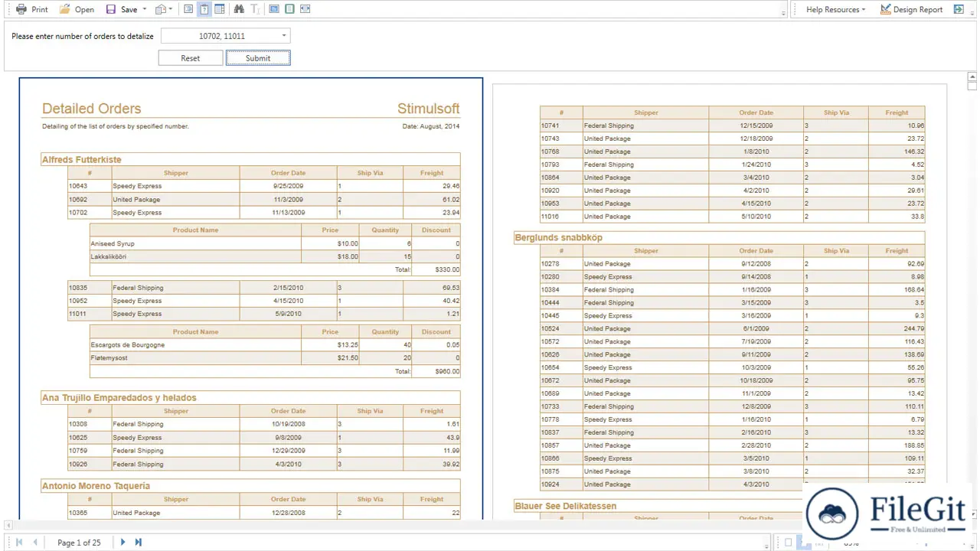Screen dimensions: 980x551
Task: Go to the previous page
Action: [x=35, y=542]
